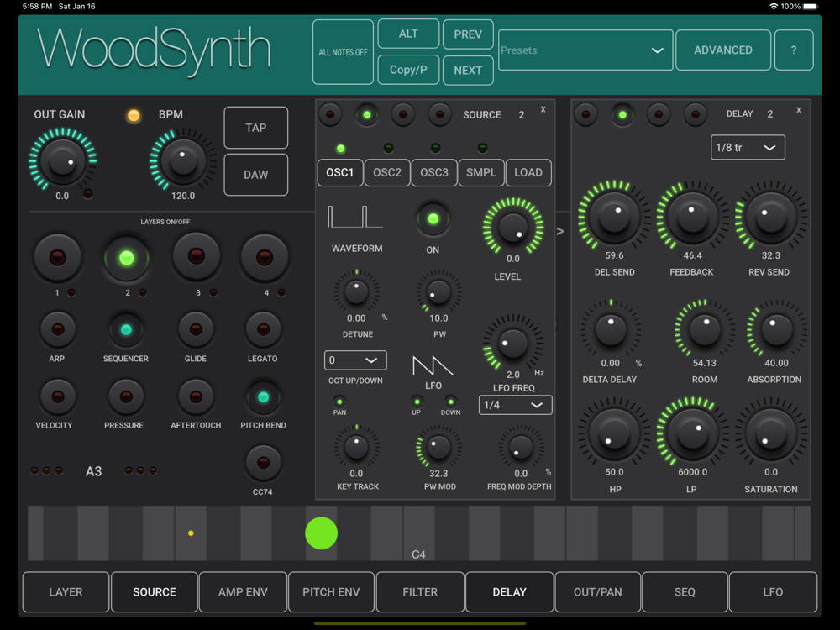Switch to the SMPL tab

(481, 172)
